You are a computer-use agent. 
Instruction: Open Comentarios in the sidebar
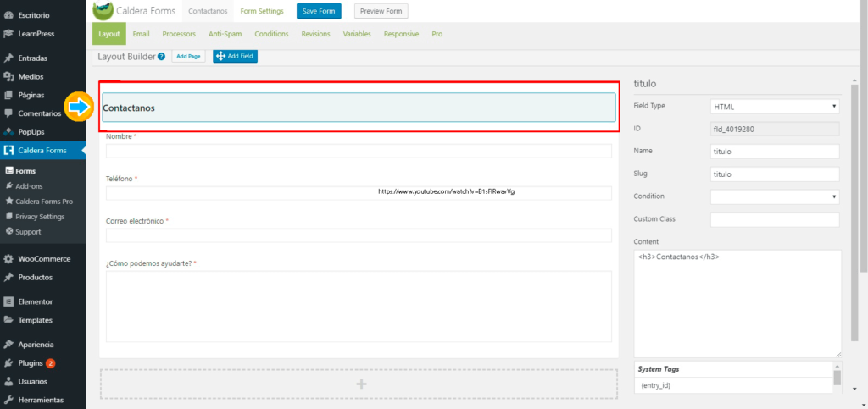tap(39, 113)
